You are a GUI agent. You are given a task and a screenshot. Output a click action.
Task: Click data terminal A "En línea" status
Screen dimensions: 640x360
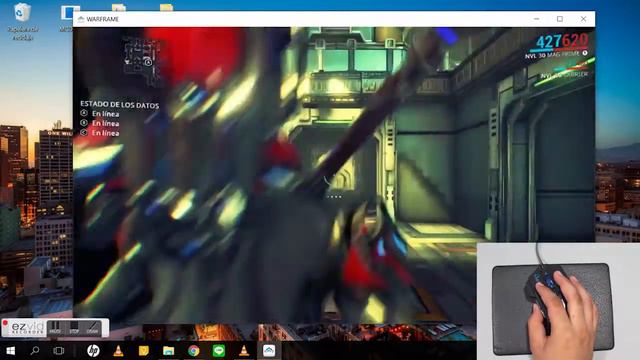click(x=105, y=114)
